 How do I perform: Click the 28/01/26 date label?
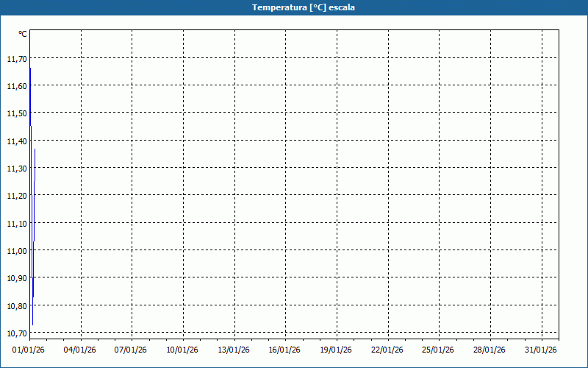pos(489,350)
